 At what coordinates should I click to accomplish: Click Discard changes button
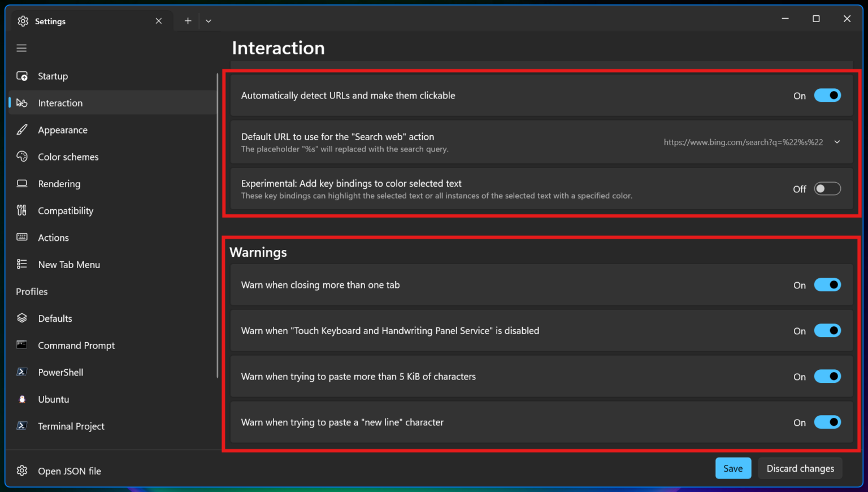[x=800, y=468]
